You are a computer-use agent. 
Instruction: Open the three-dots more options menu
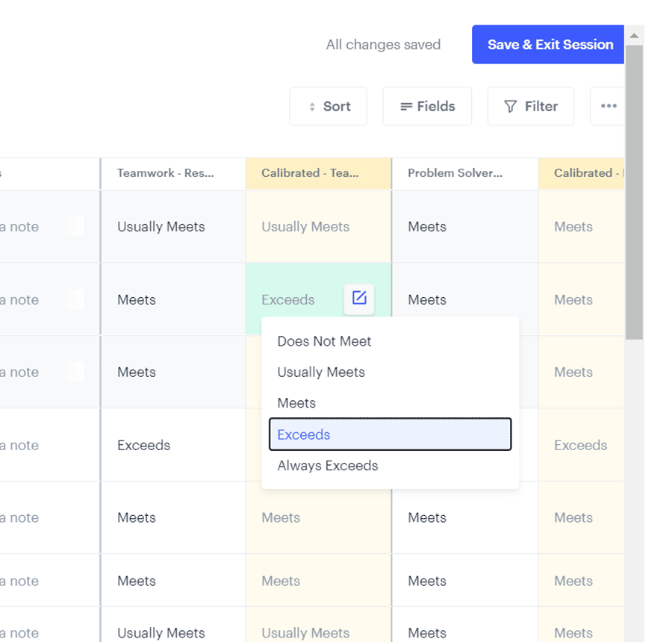[x=608, y=106]
